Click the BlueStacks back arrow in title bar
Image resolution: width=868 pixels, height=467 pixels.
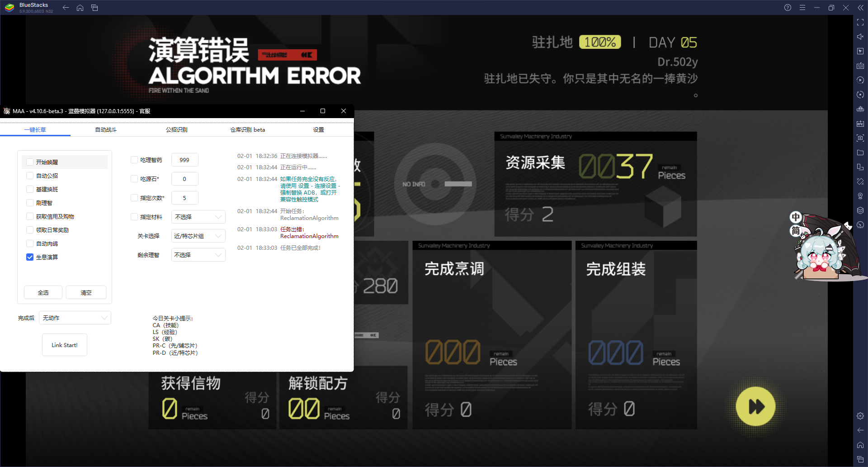pyautogui.click(x=66, y=8)
